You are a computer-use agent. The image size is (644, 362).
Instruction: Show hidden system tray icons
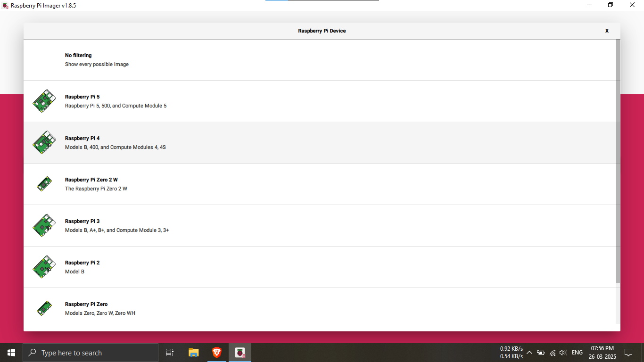click(529, 353)
